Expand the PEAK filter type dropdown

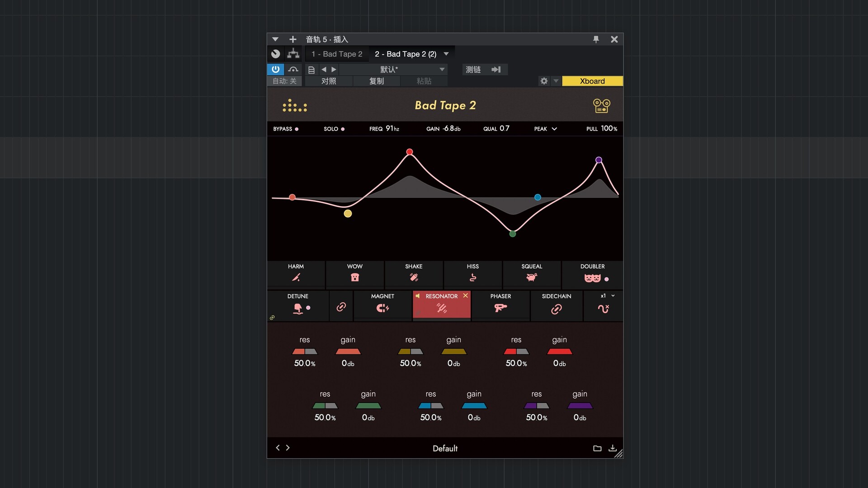(546, 129)
